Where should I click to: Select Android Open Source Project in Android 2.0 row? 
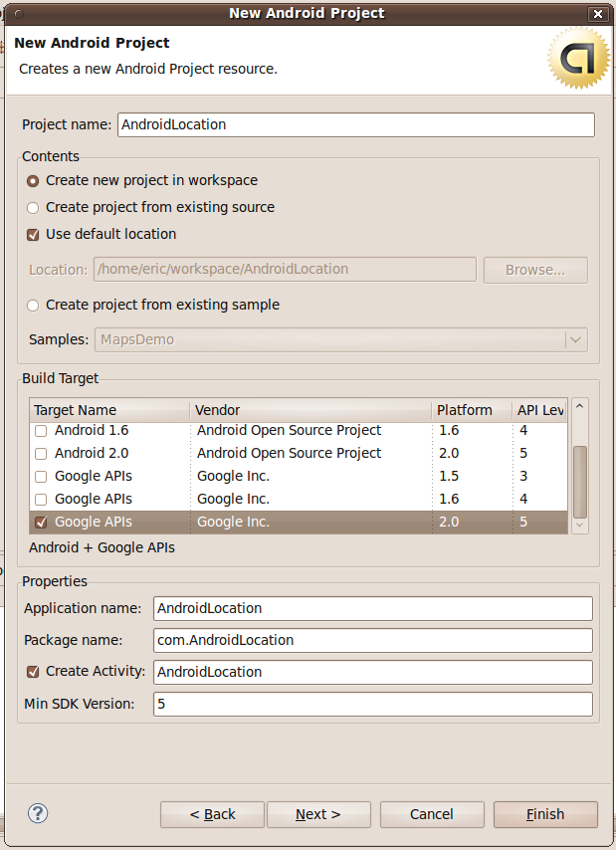(x=289, y=453)
